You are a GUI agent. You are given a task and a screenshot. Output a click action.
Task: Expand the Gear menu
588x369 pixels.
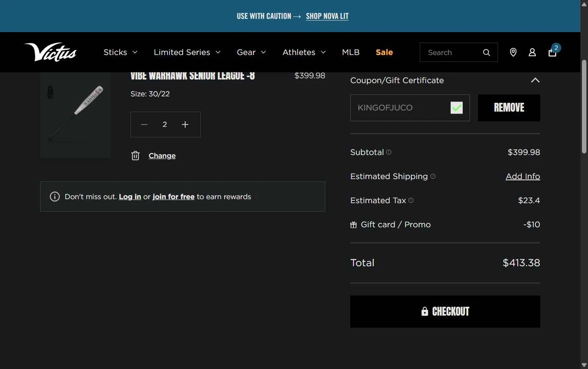[x=251, y=52]
